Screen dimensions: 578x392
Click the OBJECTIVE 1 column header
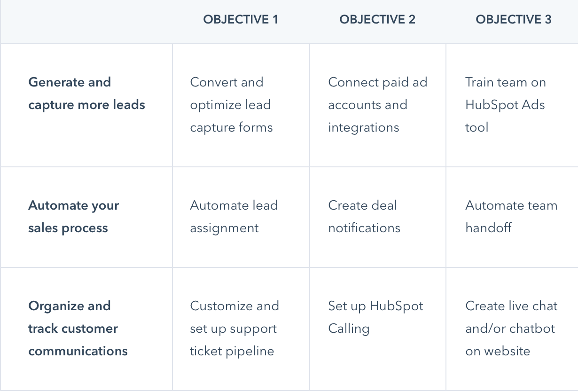(x=241, y=19)
